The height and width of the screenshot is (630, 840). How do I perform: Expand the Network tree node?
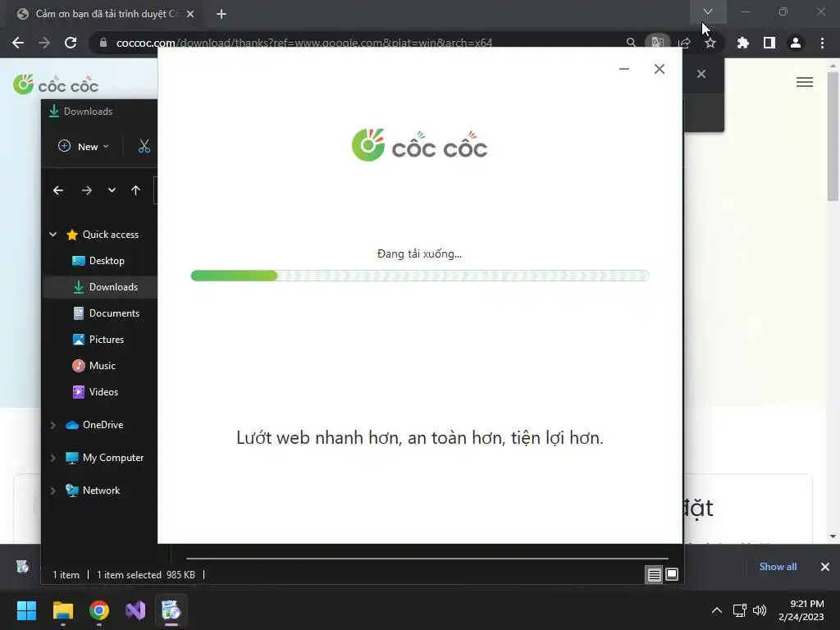[x=53, y=491]
